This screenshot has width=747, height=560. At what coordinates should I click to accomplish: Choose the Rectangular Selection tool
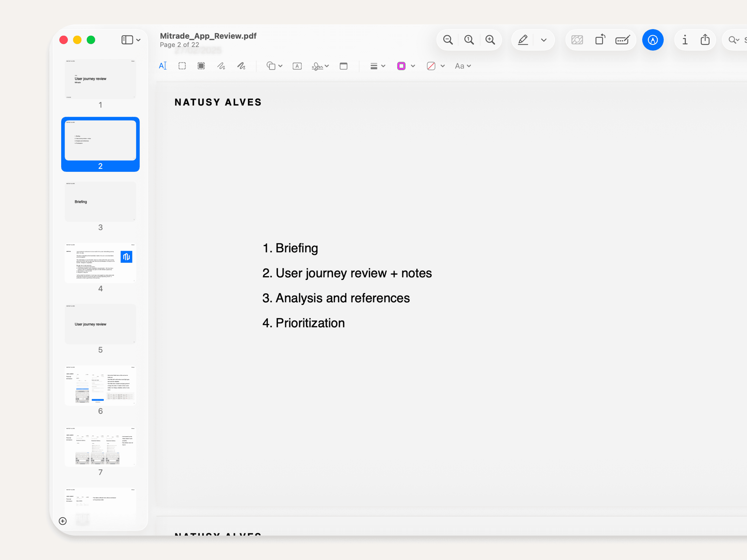182,66
